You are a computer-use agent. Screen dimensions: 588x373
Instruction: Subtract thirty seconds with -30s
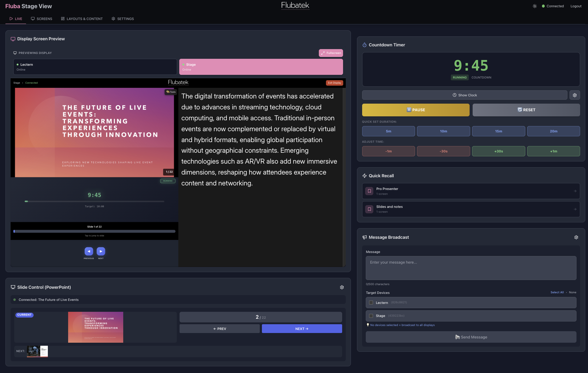pos(444,151)
